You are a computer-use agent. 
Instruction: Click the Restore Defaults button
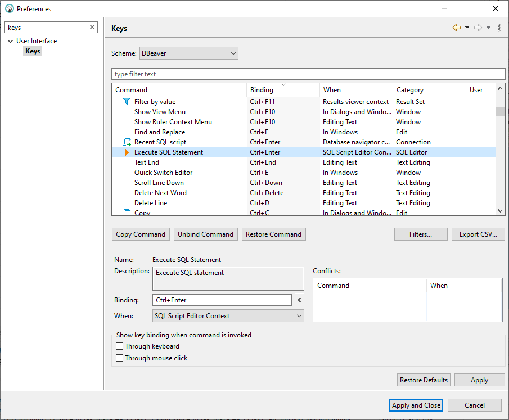424,380
